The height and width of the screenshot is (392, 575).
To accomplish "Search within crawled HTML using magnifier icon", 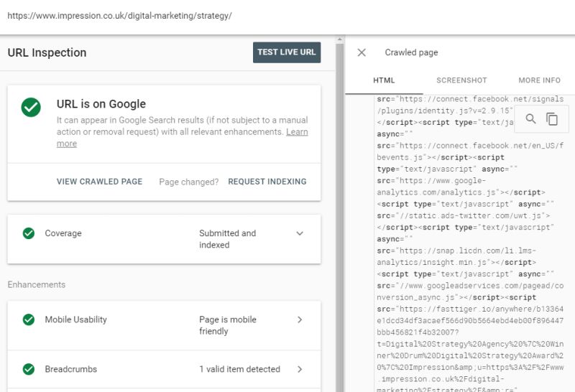I will (x=530, y=118).
